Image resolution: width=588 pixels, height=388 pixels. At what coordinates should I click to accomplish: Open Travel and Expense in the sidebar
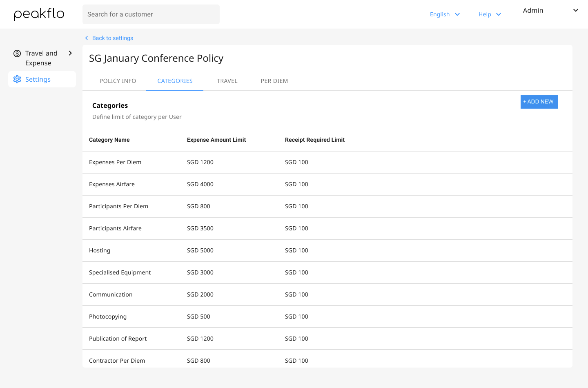[x=42, y=58]
